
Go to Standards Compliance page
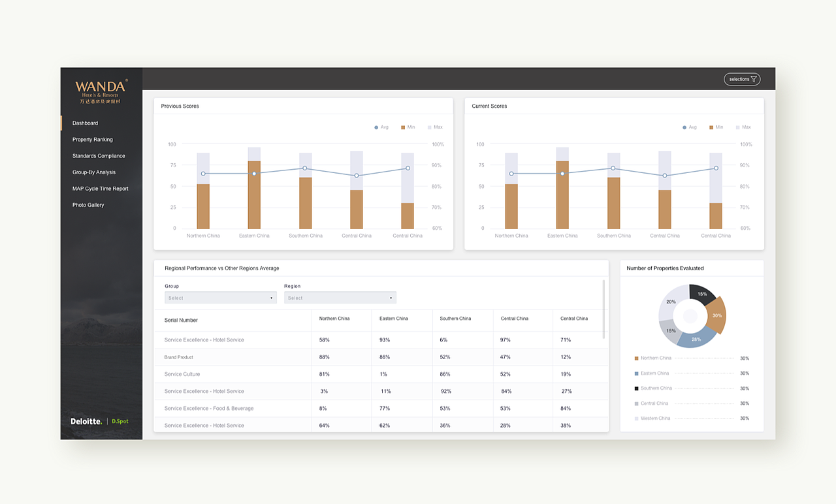pos(99,156)
